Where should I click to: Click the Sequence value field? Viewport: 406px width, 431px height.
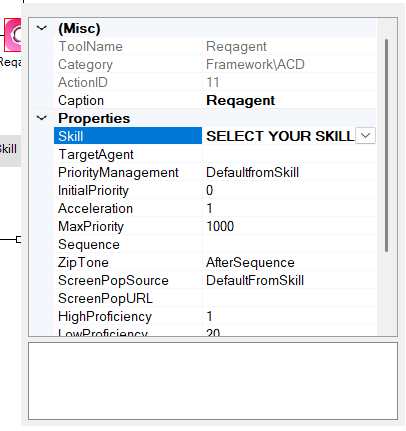point(289,244)
